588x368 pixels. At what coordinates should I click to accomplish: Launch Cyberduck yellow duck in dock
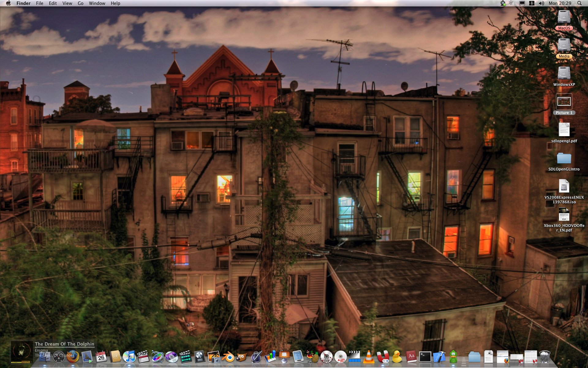tap(397, 357)
